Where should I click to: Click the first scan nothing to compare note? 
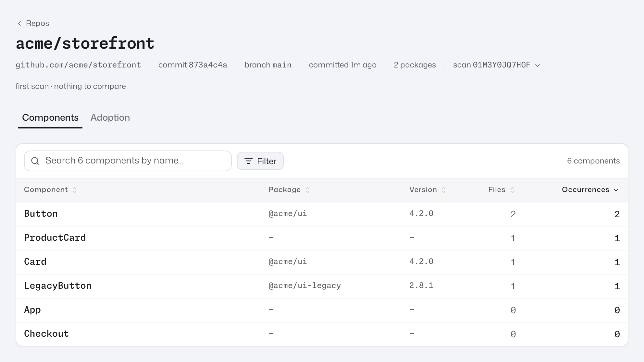[x=71, y=86]
